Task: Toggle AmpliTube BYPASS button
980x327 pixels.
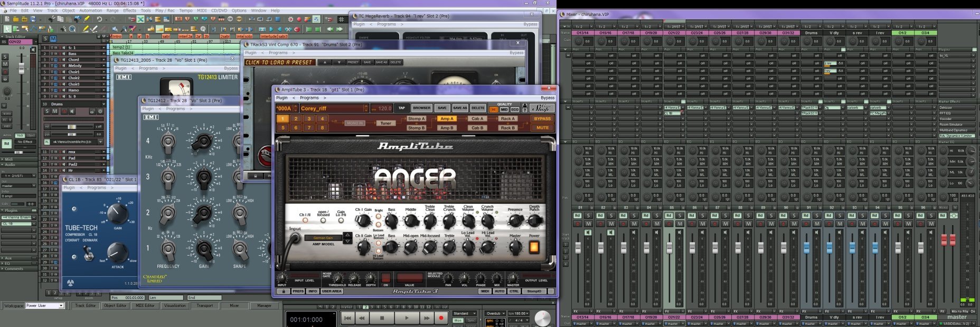Action: tap(542, 119)
